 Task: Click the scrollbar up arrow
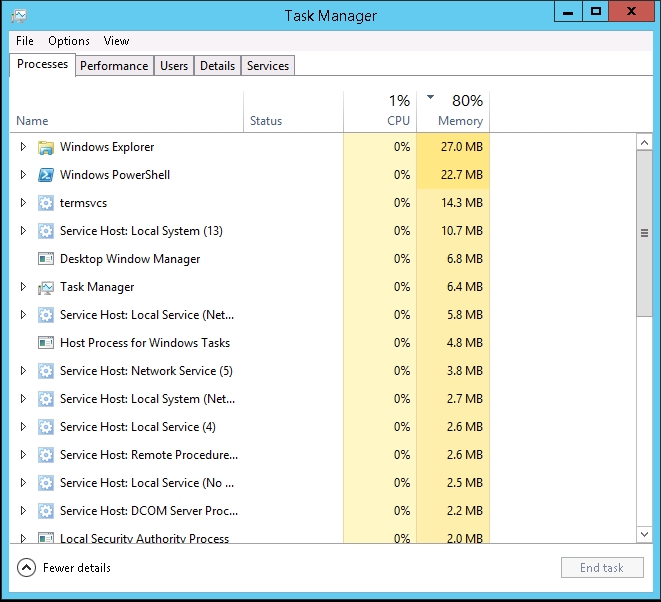tap(644, 142)
